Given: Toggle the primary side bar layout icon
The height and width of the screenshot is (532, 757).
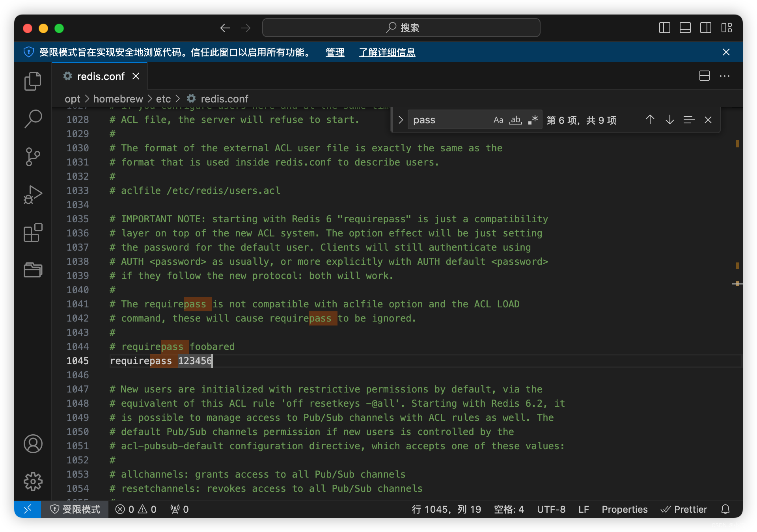Looking at the screenshot, I should coord(665,28).
